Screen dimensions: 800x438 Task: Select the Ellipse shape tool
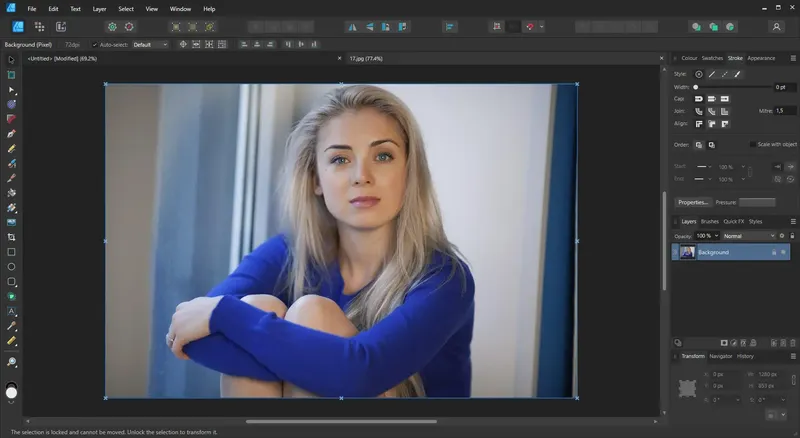coord(11,266)
